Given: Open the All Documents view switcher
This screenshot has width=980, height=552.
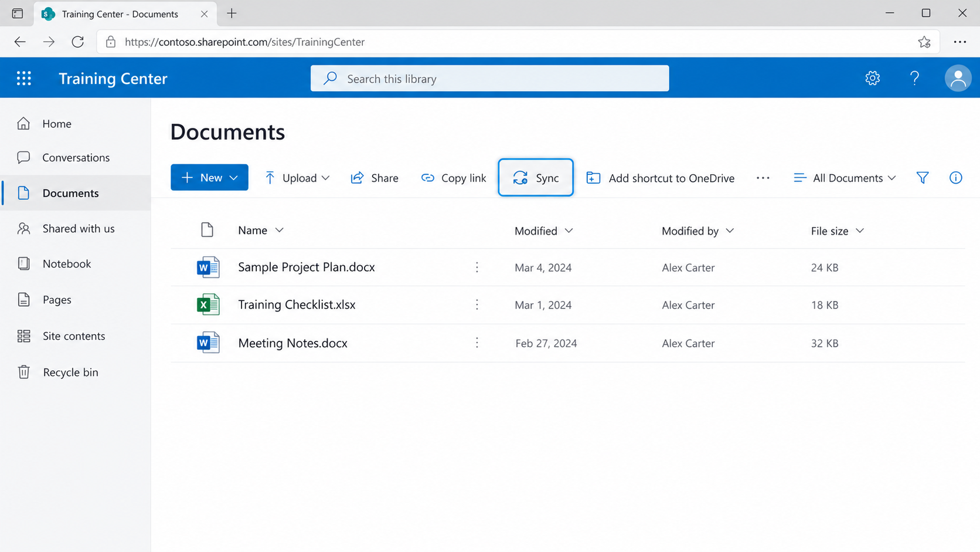Looking at the screenshot, I should [x=845, y=178].
